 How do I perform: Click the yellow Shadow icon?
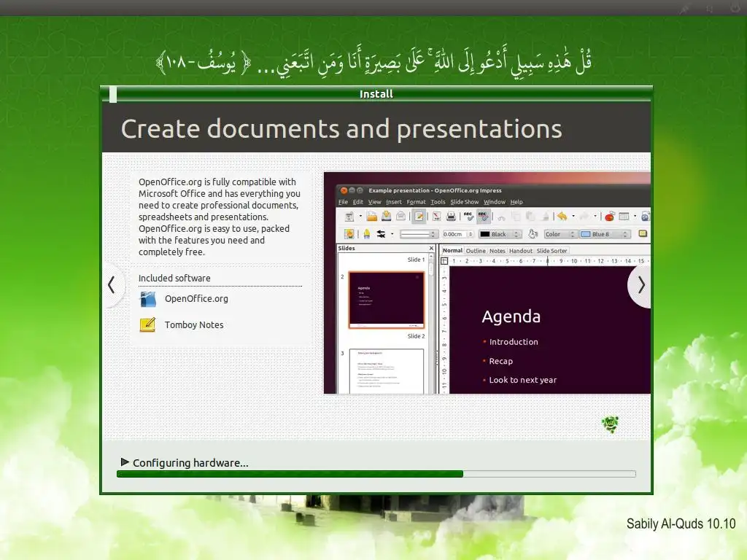click(x=643, y=233)
